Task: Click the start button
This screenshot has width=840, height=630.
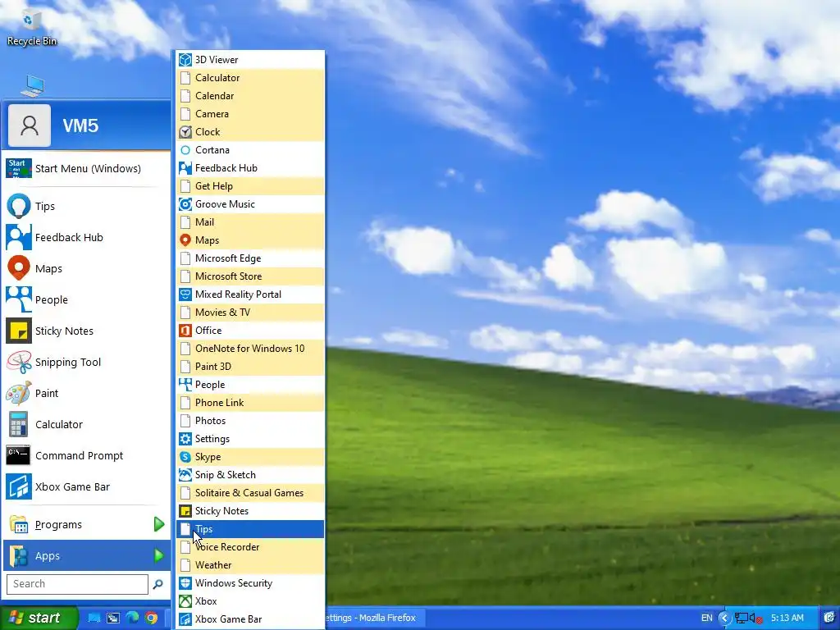Action: click(x=38, y=619)
